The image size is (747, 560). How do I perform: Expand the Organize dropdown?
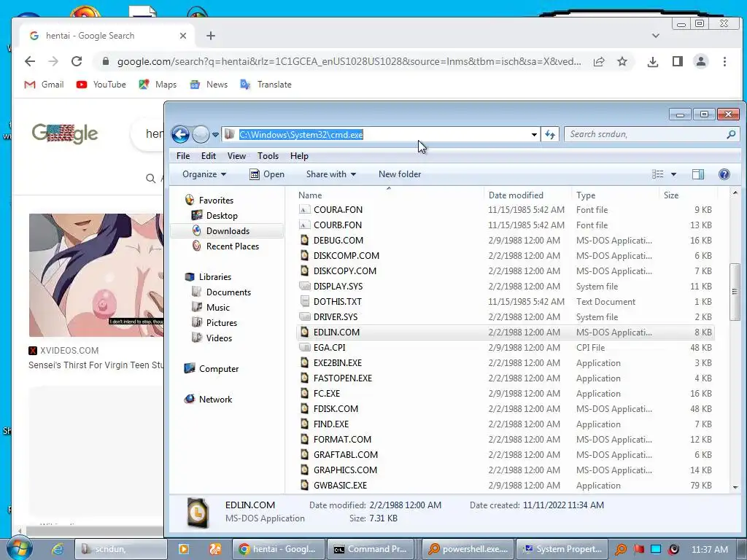point(204,174)
